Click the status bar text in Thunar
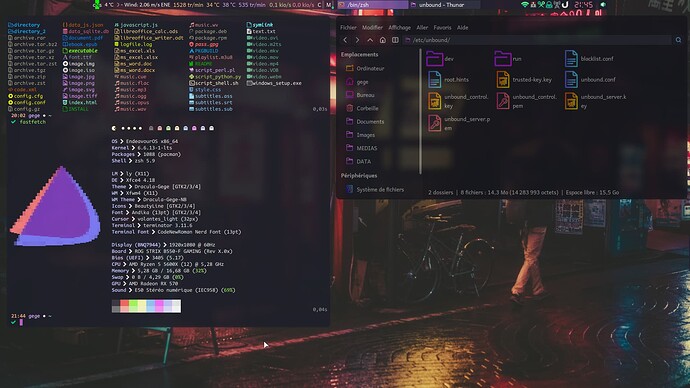This screenshot has width=690, height=388. pyautogui.click(x=524, y=192)
